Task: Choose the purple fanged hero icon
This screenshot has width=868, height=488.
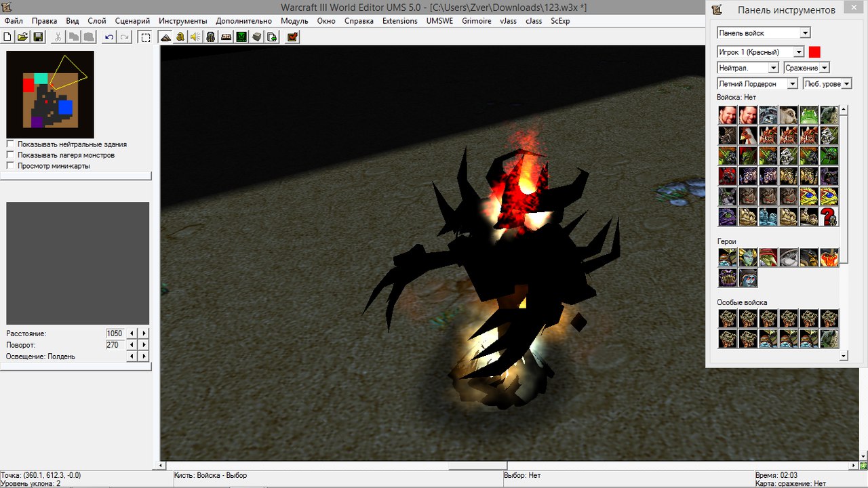Action: pos(728,278)
